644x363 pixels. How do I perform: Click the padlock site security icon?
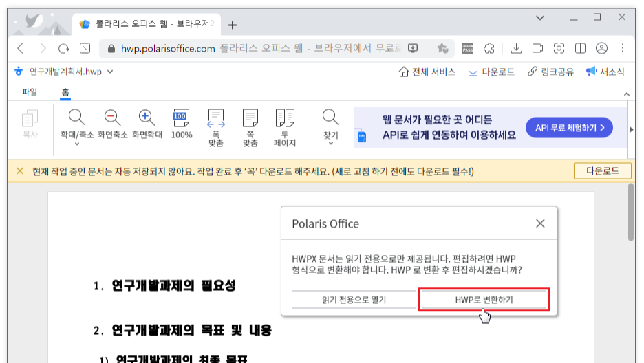click(111, 49)
